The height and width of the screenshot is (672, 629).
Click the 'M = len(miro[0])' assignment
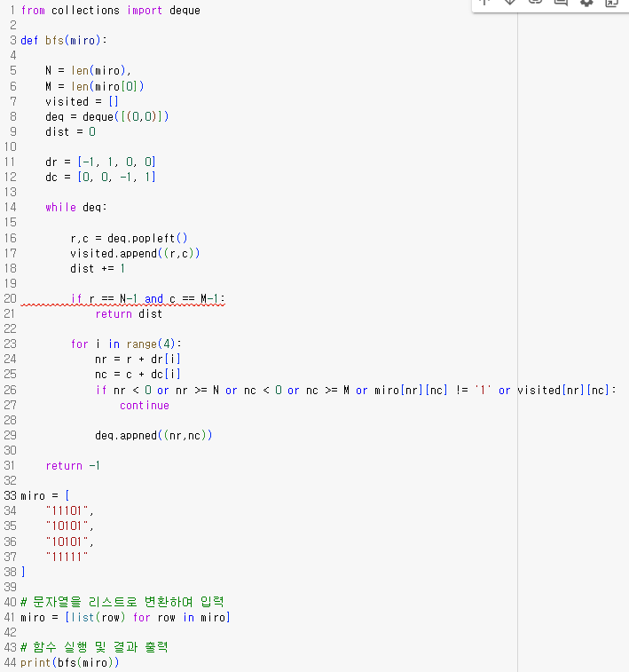94,86
